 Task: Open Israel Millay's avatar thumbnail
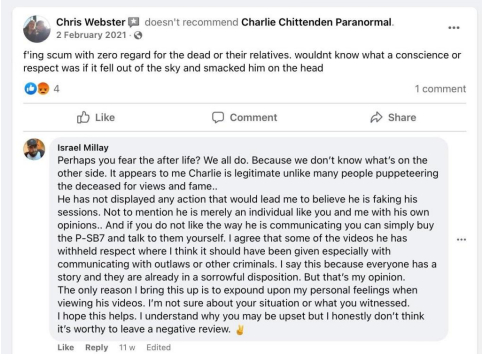(34, 149)
